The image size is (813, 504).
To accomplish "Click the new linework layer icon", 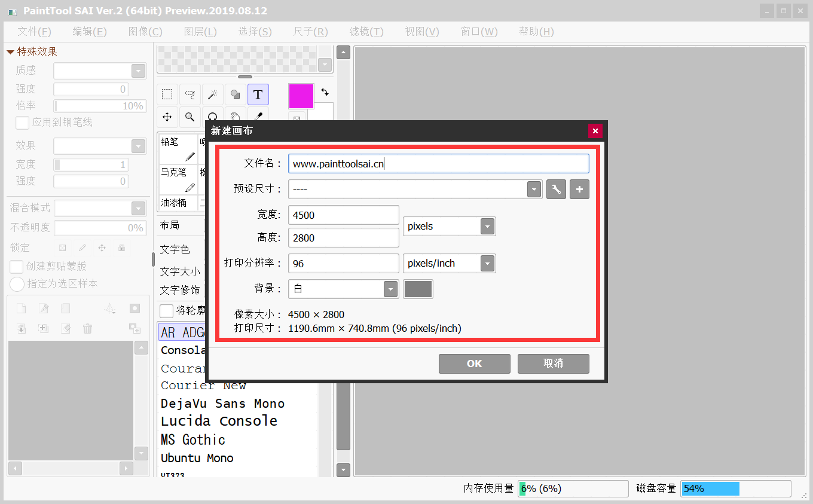I will point(44,308).
